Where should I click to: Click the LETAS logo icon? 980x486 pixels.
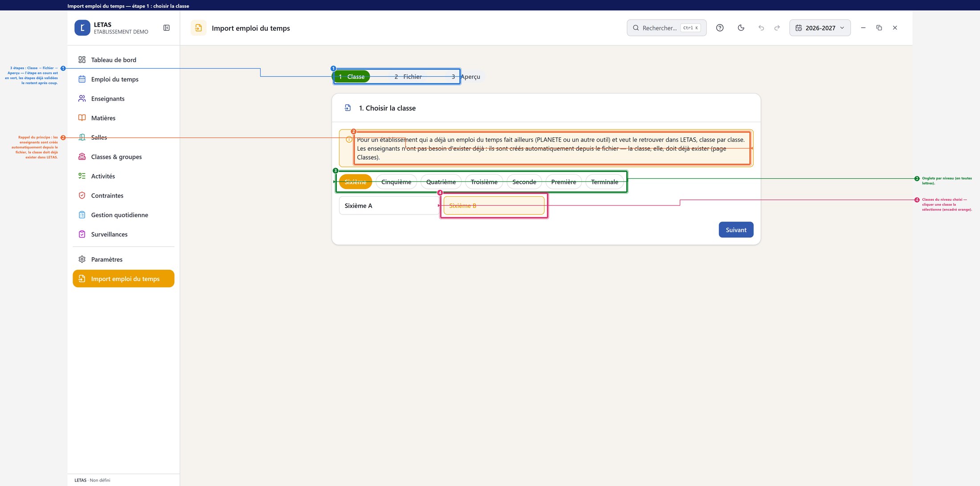(x=82, y=28)
